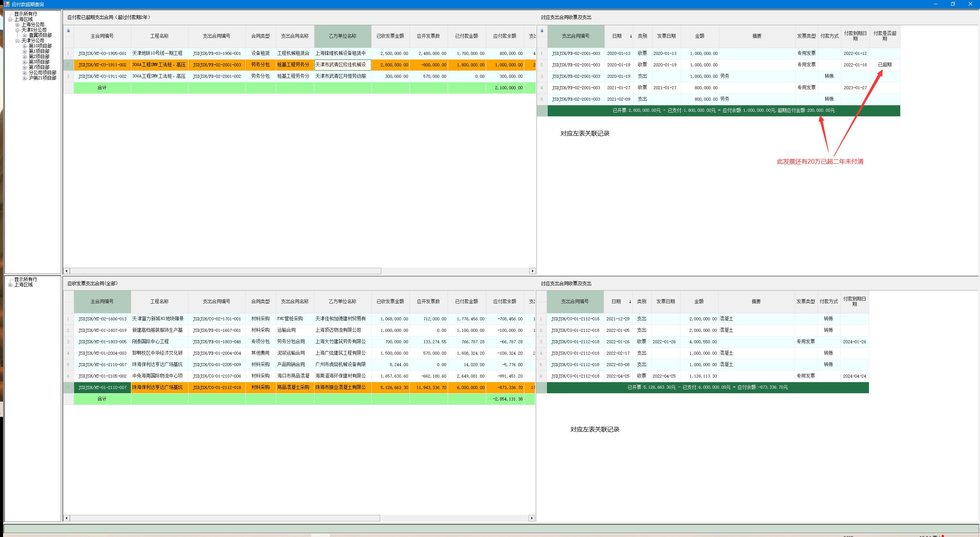The image size is (980, 537).
Task: Select cell 珠海市振业混凝土有限公
Action: pos(343,387)
